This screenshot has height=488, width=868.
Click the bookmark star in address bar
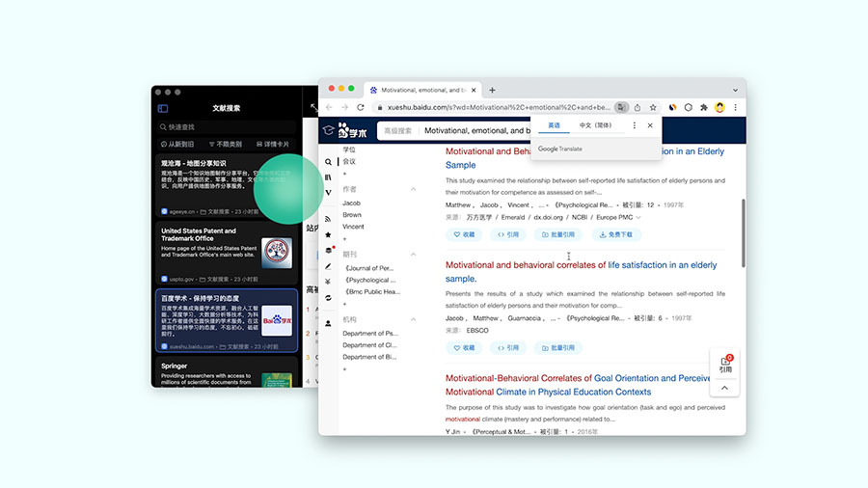653,107
